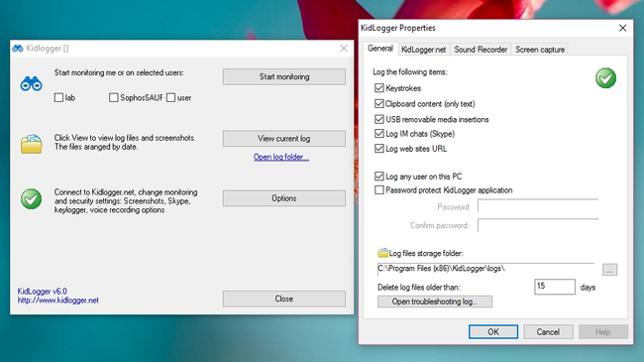Tick the user account checkbox

[170, 97]
